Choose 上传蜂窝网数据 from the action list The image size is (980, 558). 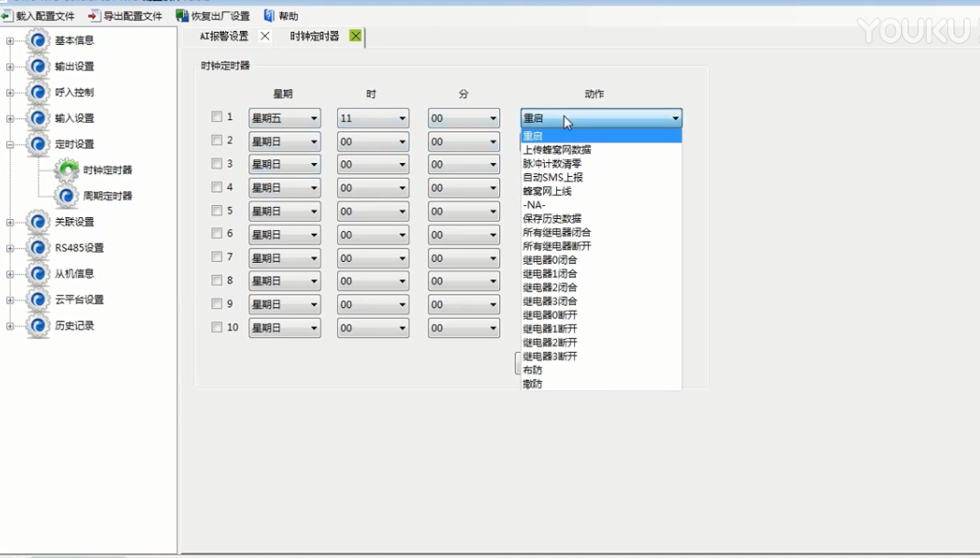pyautogui.click(x=557, y=150)
